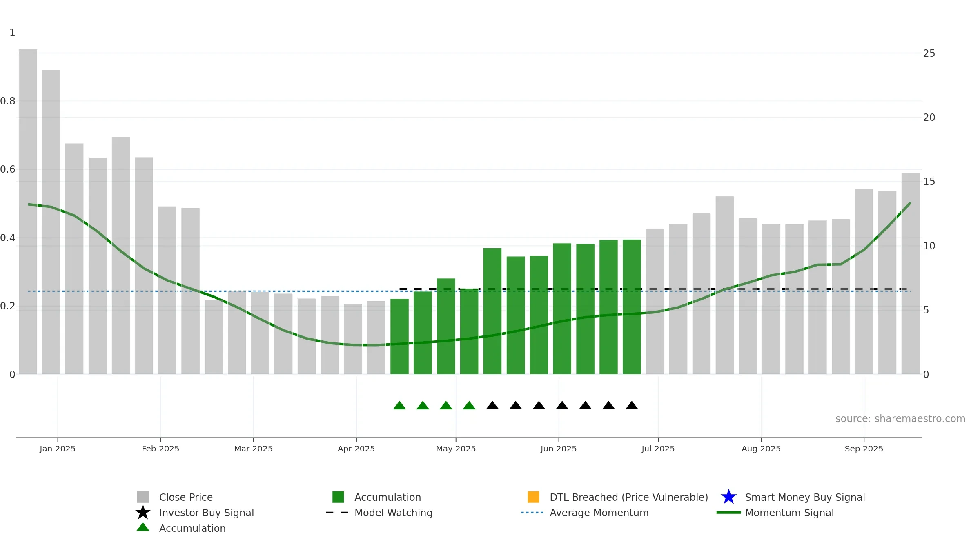Viewport: 980px width, 551px height.
Task: Click the May 2025 axis label
Action: click(456, 449)
